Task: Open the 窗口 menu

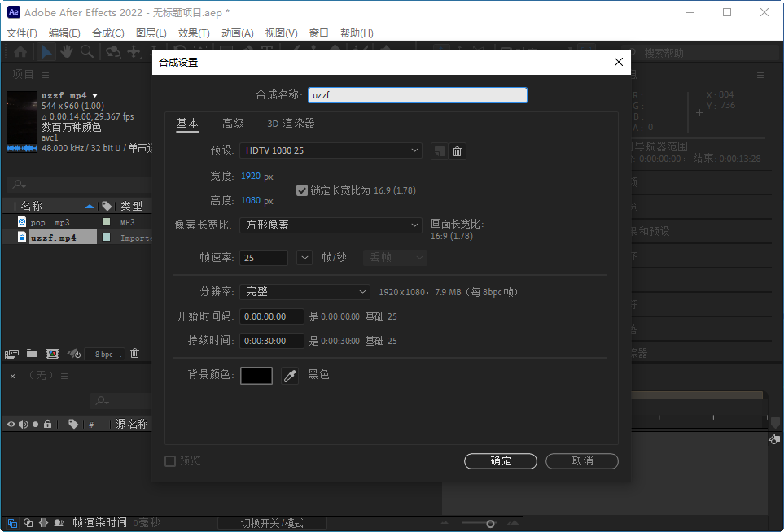Action: tap(318, 33)
